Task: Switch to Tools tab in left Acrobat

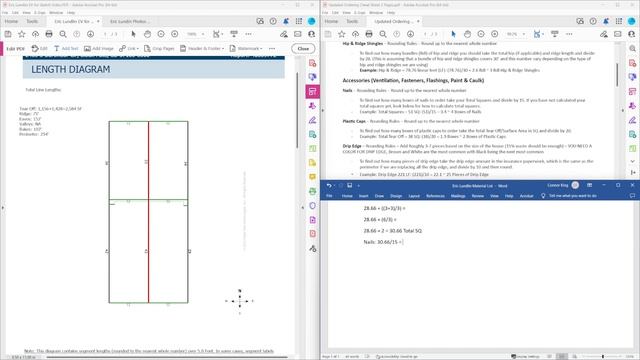Action: 32,21
